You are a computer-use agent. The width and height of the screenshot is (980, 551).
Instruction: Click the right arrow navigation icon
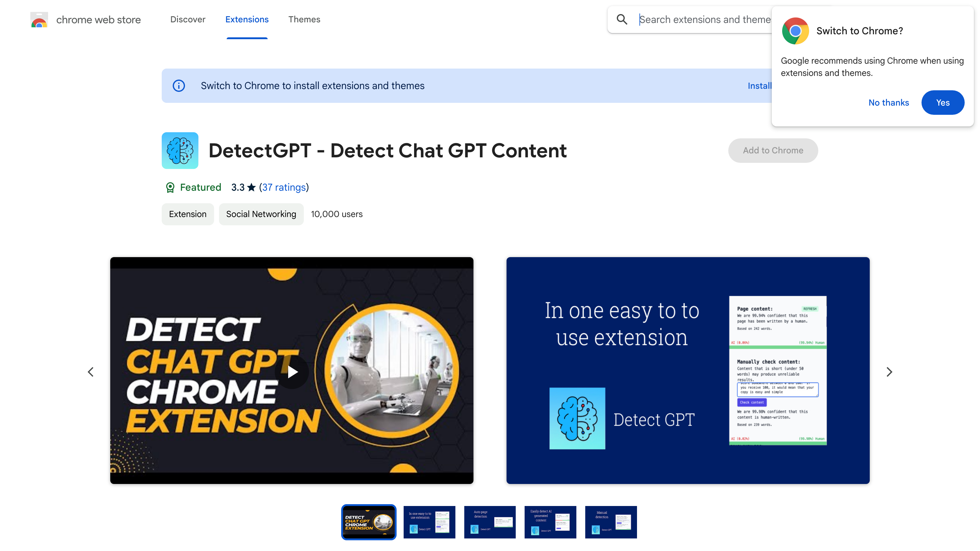(890, 371)
